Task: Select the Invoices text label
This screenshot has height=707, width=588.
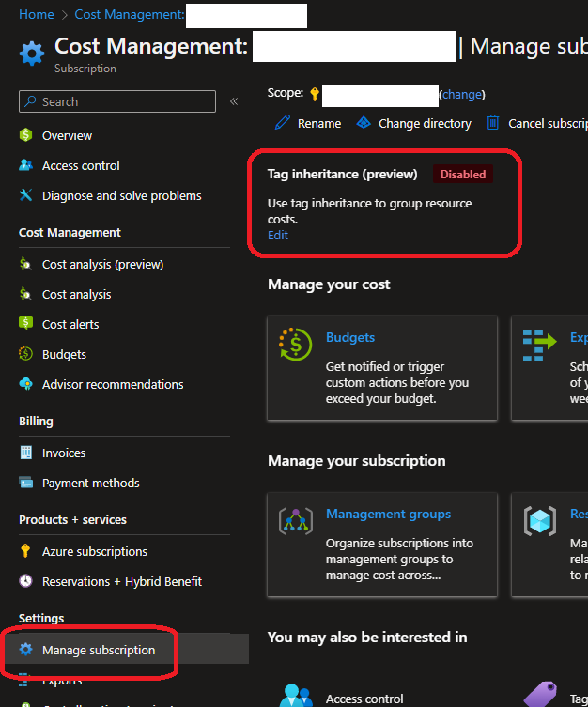Action: point(64,453)
